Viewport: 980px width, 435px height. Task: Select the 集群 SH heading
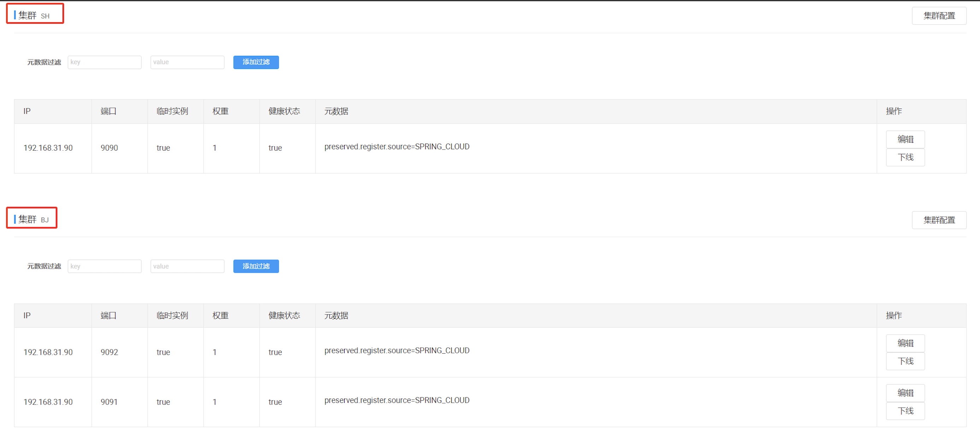click(x=34, y=15)
